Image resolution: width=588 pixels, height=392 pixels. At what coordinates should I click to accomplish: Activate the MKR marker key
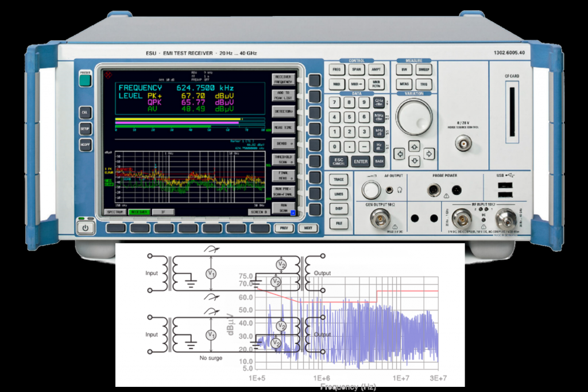tap(336, 84)
